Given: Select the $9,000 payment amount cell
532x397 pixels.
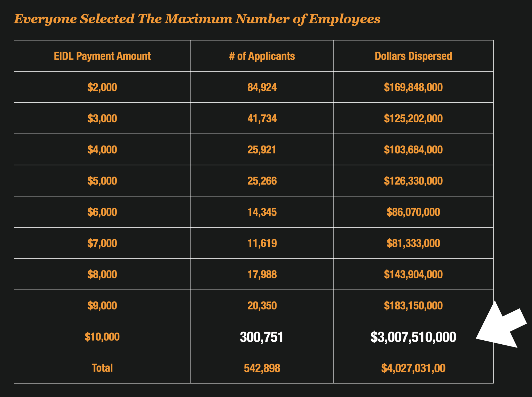Looking at the screenshot, I should coord(102,306).
